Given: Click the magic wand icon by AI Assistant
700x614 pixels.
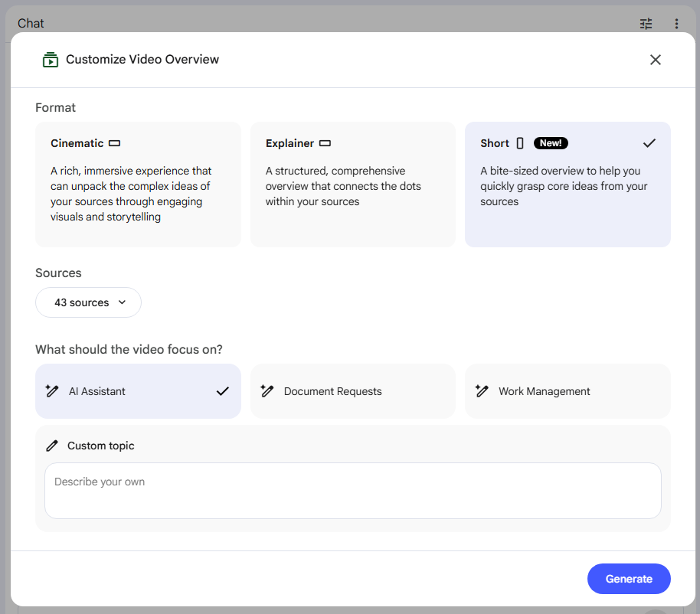Looking at the screenshot, I should 52,391.
